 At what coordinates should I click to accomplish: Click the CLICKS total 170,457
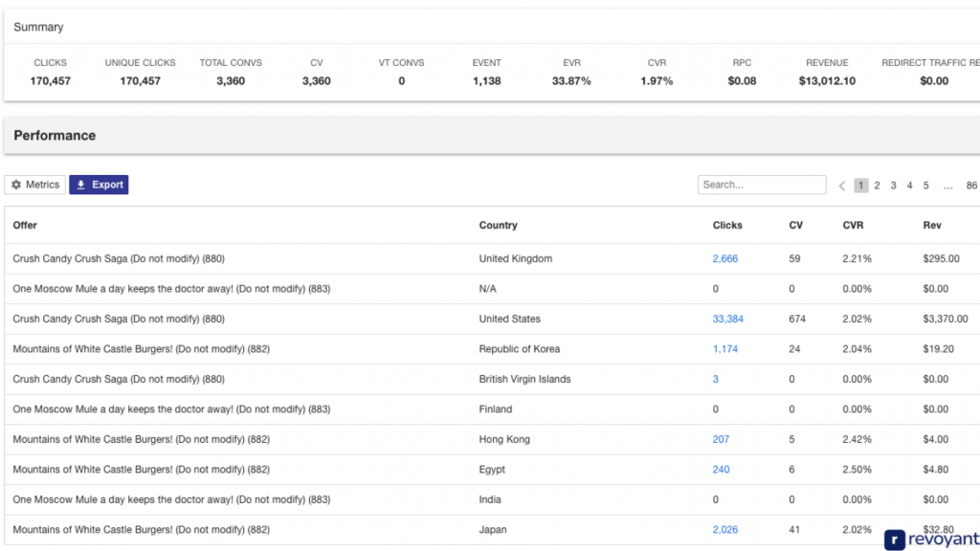pyautogui.click(x=50, y=81)
